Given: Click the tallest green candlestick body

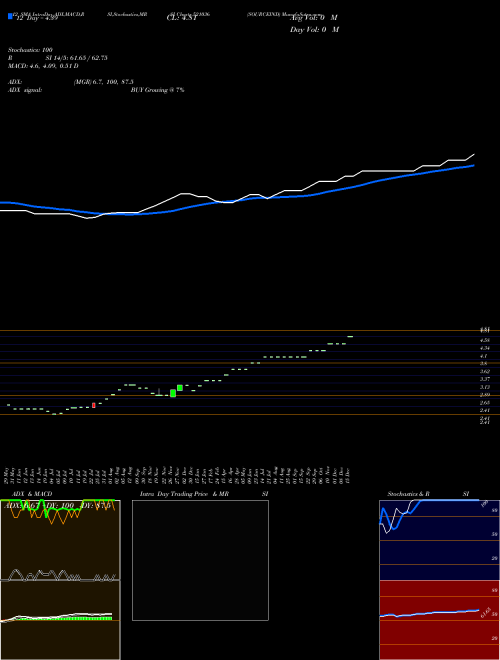Looking at the screenshot, I should click(x=173, y=393).
